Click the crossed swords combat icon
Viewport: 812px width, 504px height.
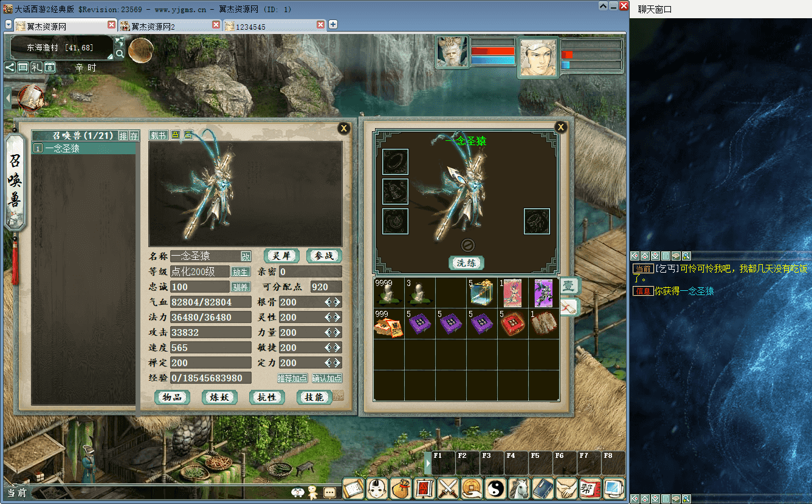(448, 488)
